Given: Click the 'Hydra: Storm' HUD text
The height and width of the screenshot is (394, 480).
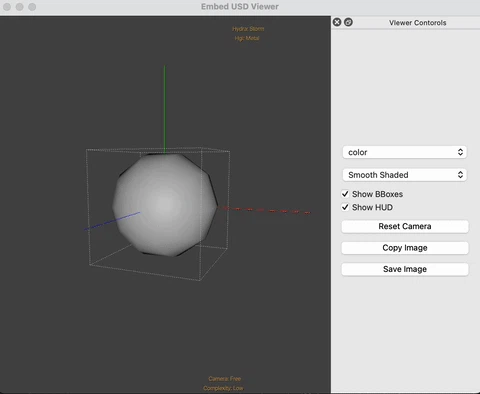Looking at the screenshot, I should [248, 29].
